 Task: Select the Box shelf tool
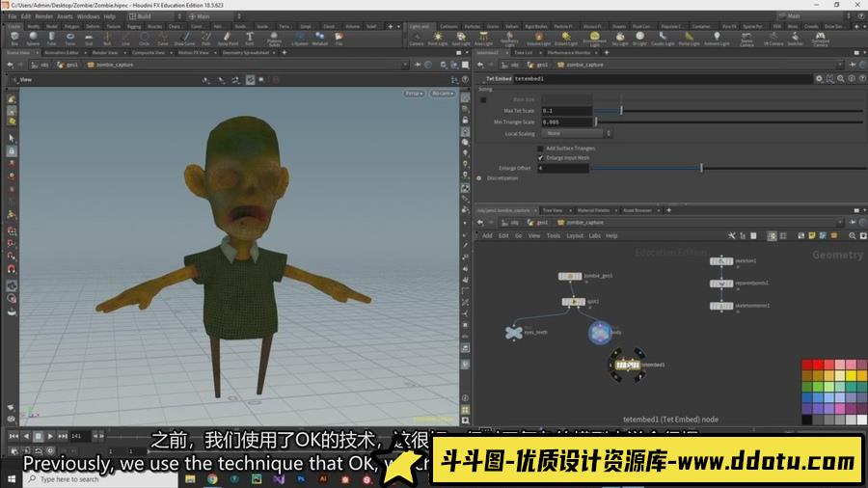(x=14, y=39)
